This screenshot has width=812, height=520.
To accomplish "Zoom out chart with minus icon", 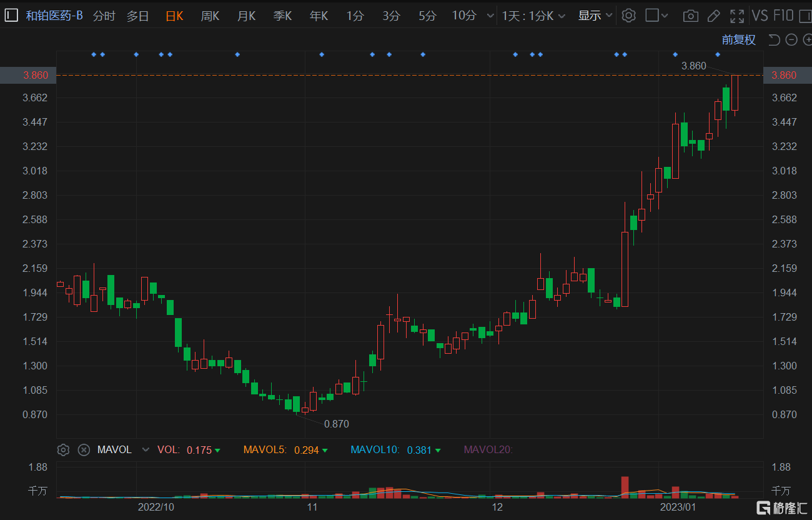I will tap(791, 40).
